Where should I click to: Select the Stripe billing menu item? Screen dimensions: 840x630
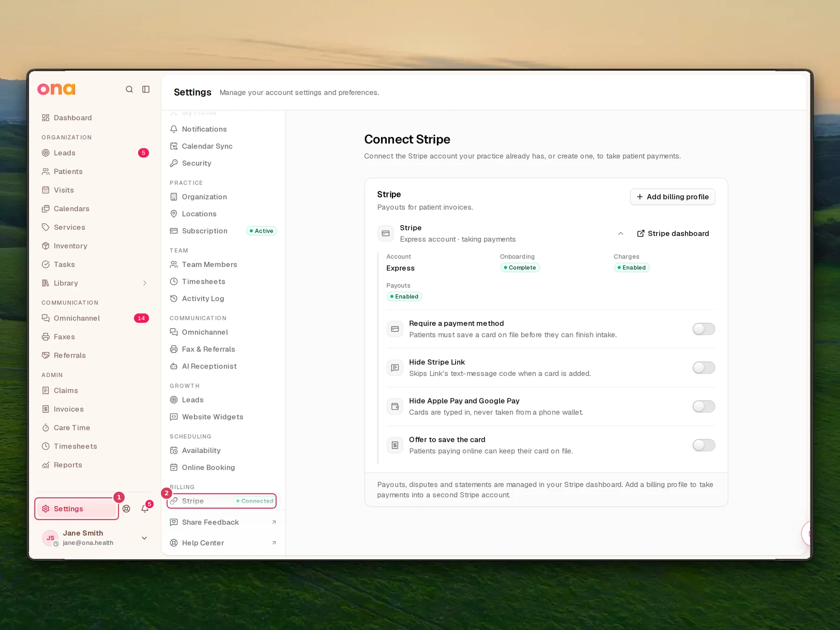pos(222,501)
